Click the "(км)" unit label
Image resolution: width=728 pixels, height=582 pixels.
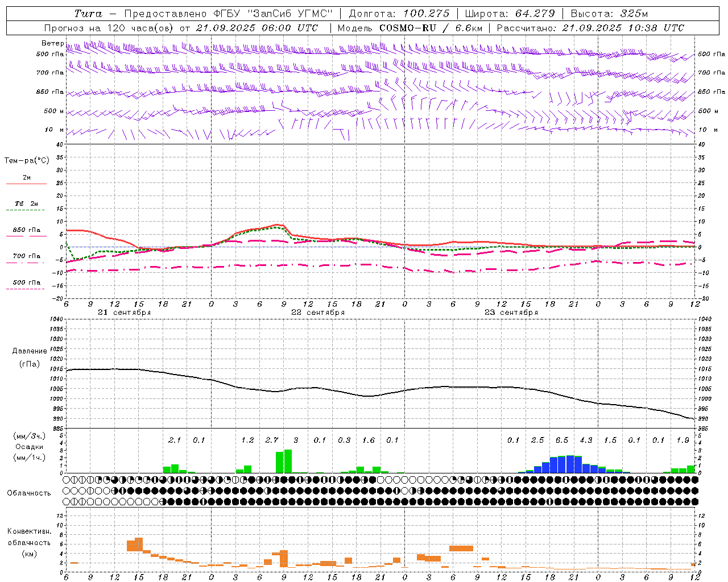point(29,554)
